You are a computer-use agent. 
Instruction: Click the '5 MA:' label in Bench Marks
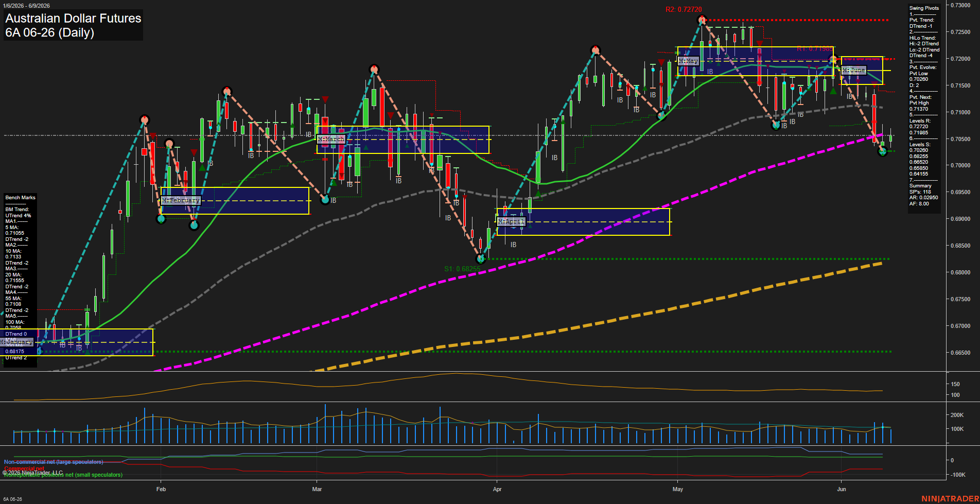point(12,227)
